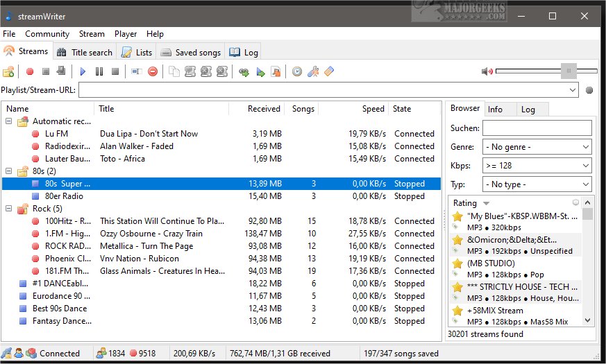Open the clock timer toolbar icon
This screenshot has width=606, height=364.
(297, 71)
